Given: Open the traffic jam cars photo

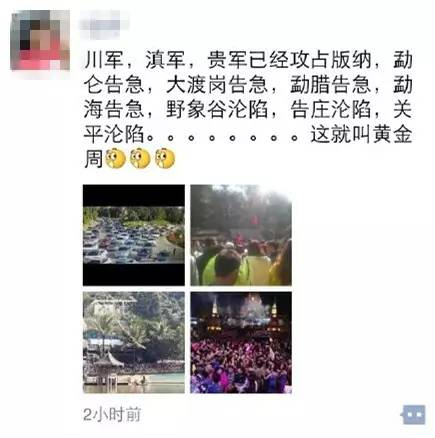Looking at the screenshot, I should [134, 235].
